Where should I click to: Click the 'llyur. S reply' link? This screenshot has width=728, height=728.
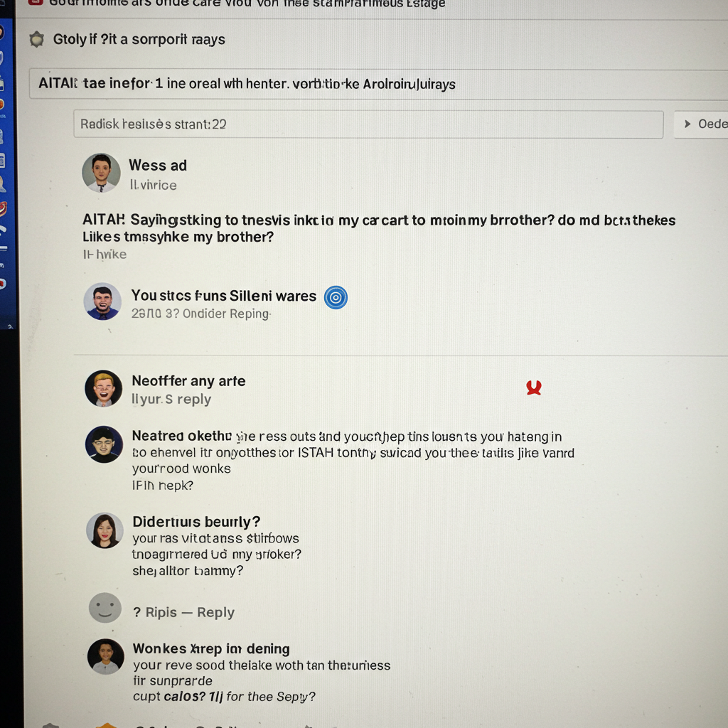[171, 400]
